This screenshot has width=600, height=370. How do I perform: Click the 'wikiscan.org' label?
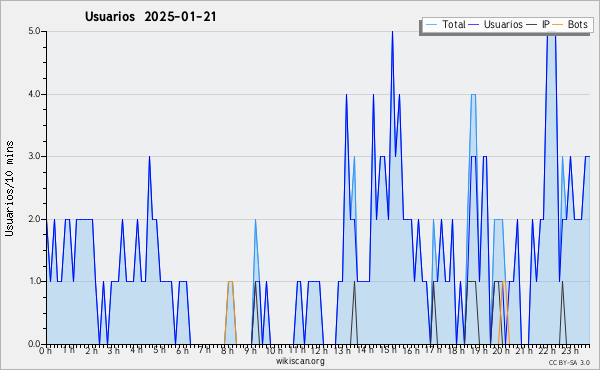point(300,361)
